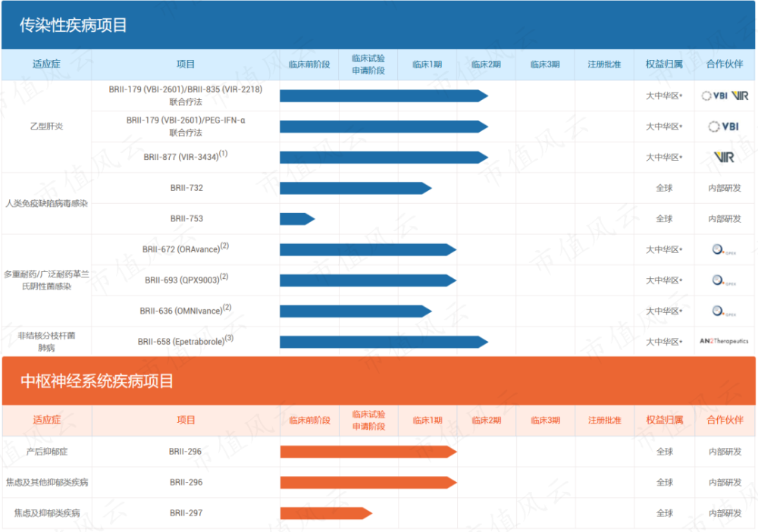The width and height of the screenshot is (758, 532).
Task: Click blue 临床3期 column header
Action: click(x=545, y=64)
